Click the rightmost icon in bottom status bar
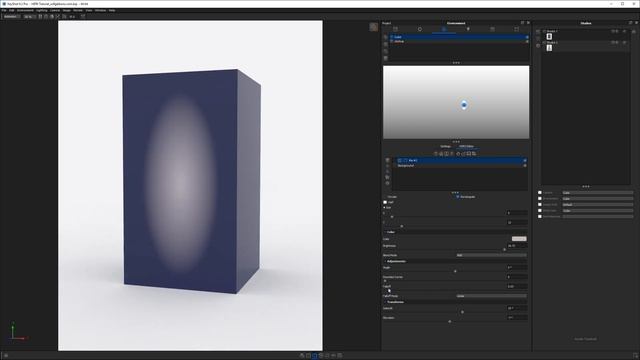 point(635,356)
